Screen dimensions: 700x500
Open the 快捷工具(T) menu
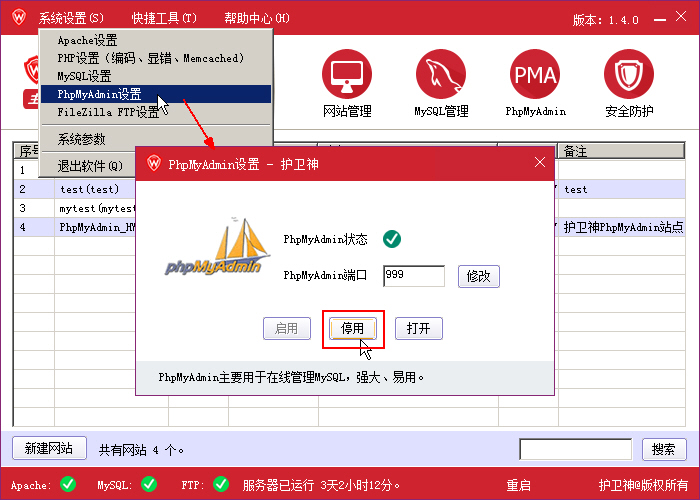[x=164, y=18]
